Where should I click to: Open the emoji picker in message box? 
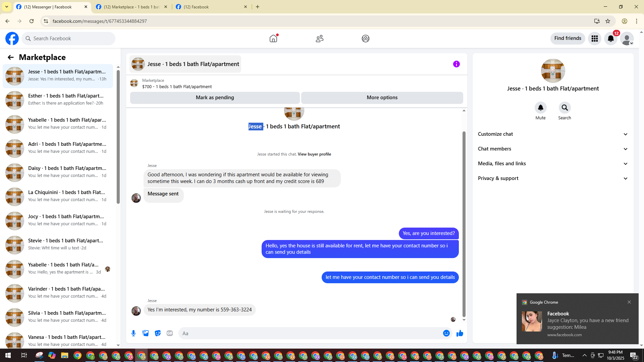[x=446, y=333]
